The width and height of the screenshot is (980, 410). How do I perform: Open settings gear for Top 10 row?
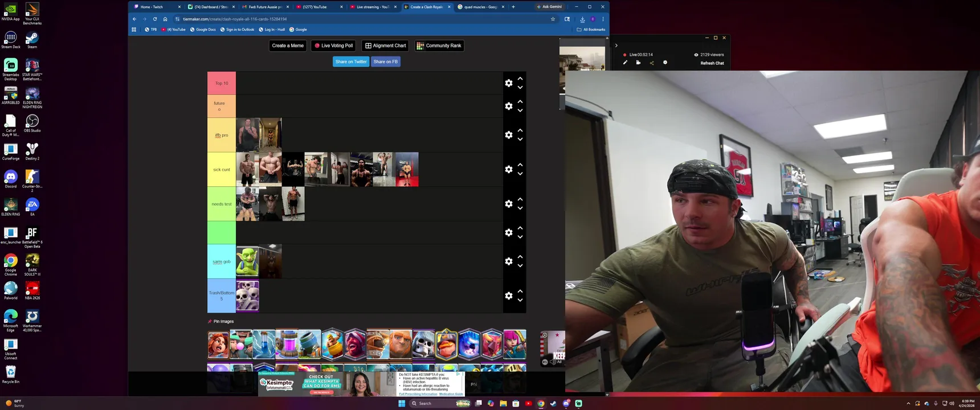pos(509,83)
